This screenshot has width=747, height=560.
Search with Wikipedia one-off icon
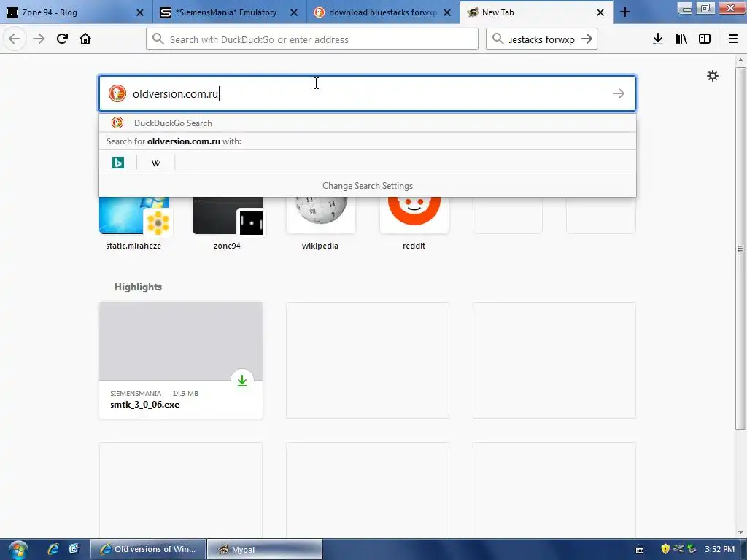pos(156,163)
